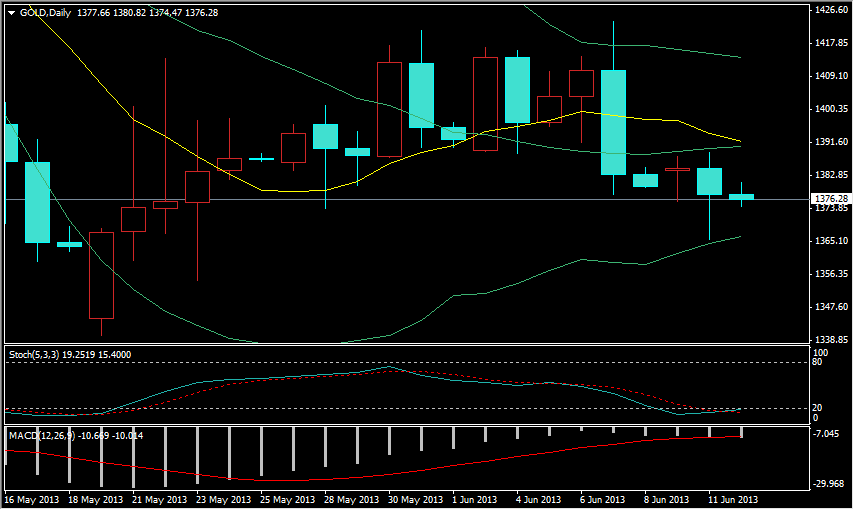Click the Stochastic 20 level label
The height and width of the screenshot is (510, 854).
(x=817, y=408)
